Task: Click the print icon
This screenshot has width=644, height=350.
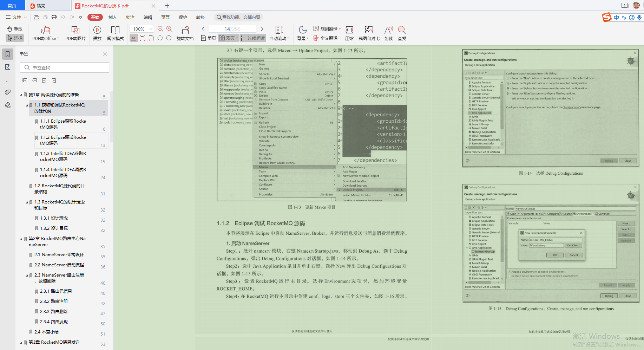Action: (54, 17)
